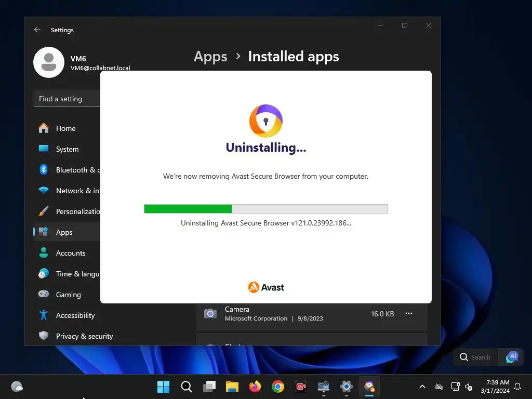532x399 pixels.
Task: Click the Avast Secure Browser logo
Action: (x=266, y=121)
